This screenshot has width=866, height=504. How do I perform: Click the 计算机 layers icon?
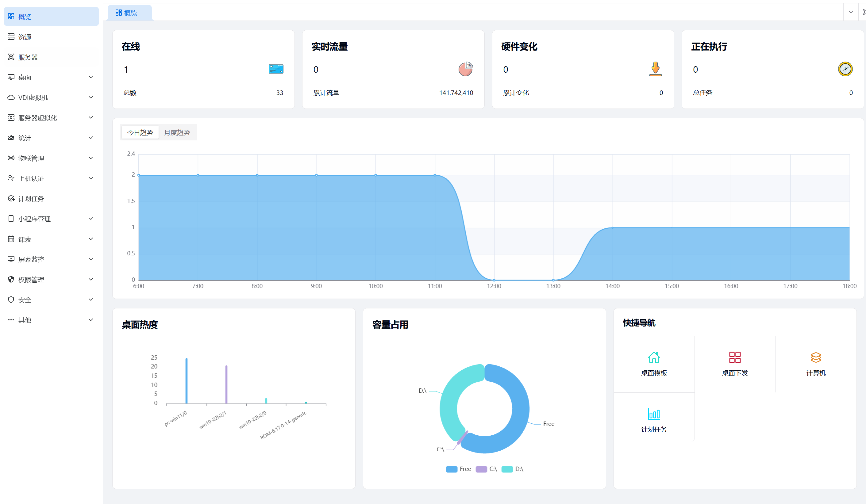point(816,357)
